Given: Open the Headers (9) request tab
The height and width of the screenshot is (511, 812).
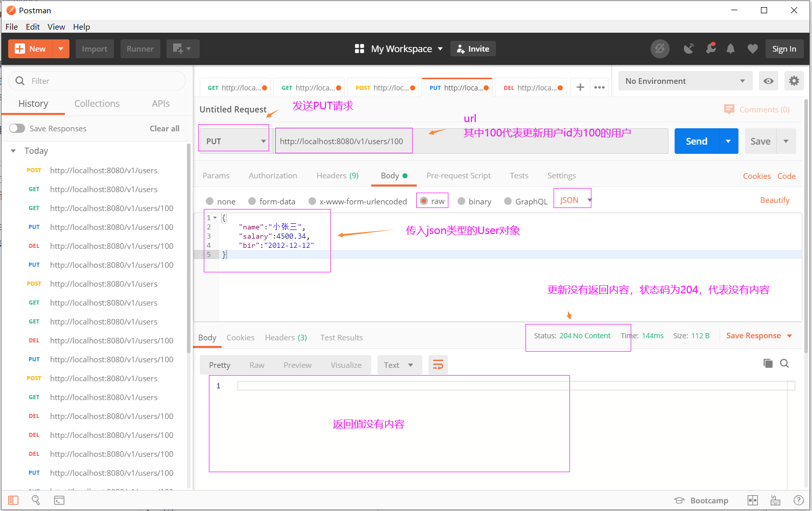Looking at the screenshot, I should pyautogui.click(x=338, y=175).
